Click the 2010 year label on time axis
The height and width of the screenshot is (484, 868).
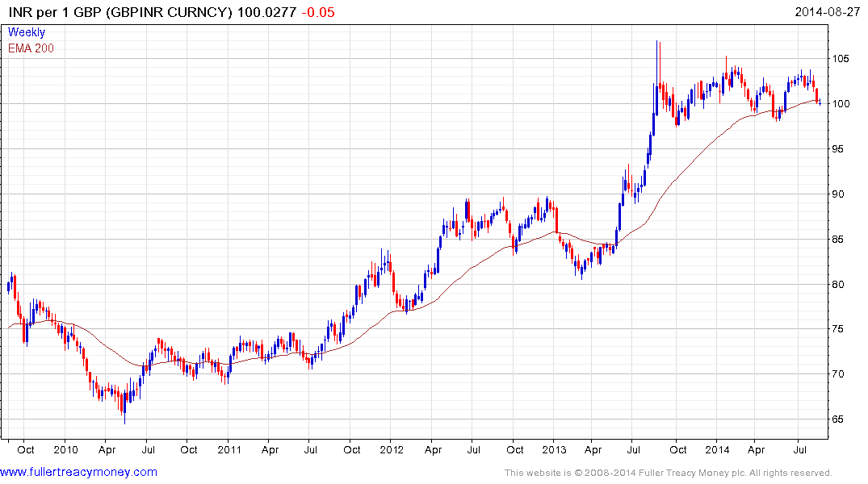(x=66, y=449)
